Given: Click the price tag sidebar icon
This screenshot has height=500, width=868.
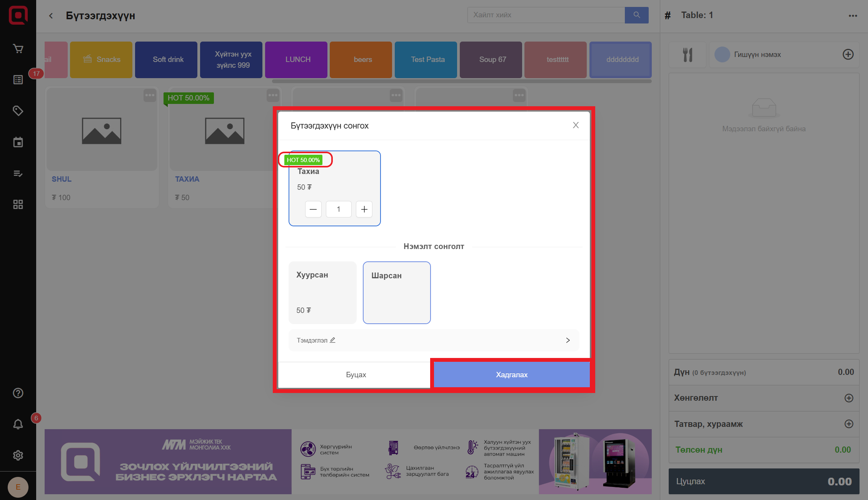Looking at the screenshot, I should click(18, 111).
